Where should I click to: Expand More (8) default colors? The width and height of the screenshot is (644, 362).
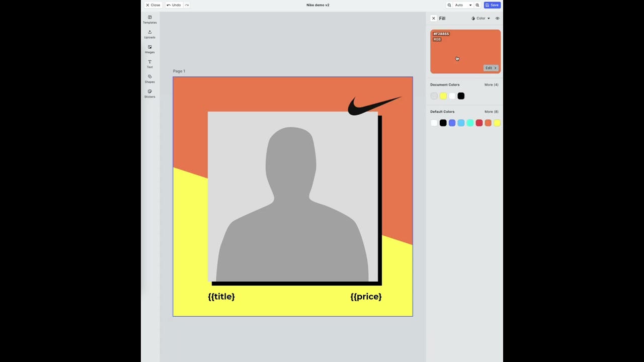click(x=491, y=112)
